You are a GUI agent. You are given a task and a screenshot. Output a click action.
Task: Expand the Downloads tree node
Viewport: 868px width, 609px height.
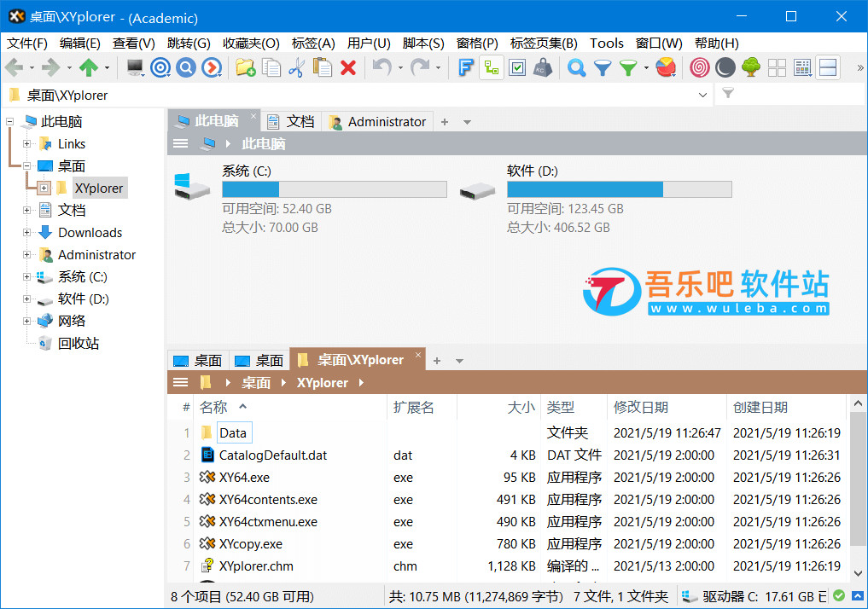(26, 232)
